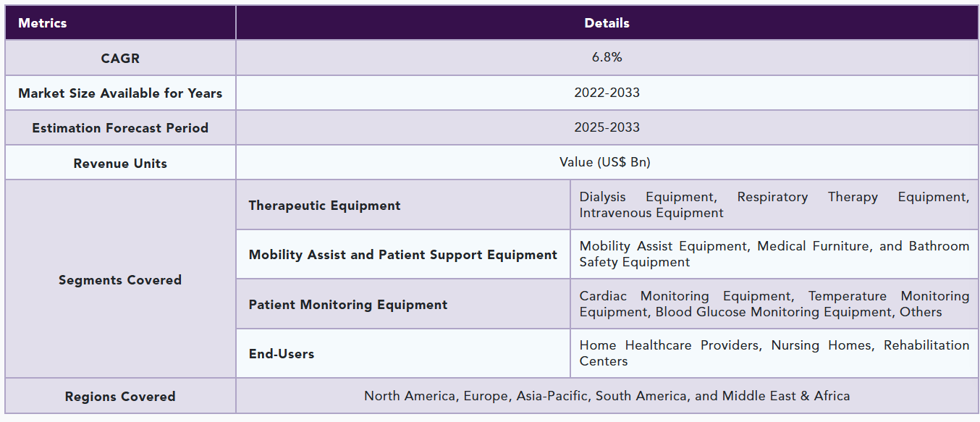Screen dimensions: 980x422
Task: Select the Revenue Units label
Action: click(x=120, y=163)
